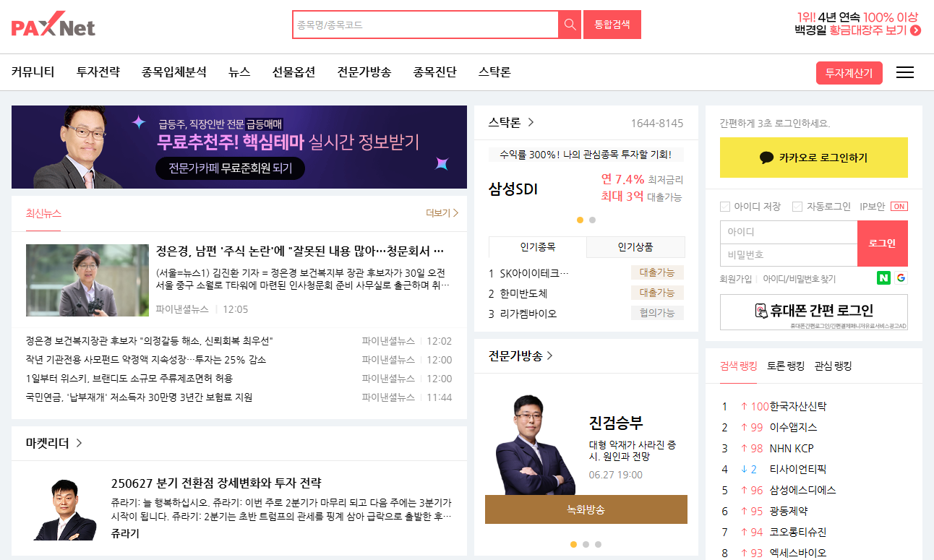Switch to the 인기종목 tab

click(538, 247)
